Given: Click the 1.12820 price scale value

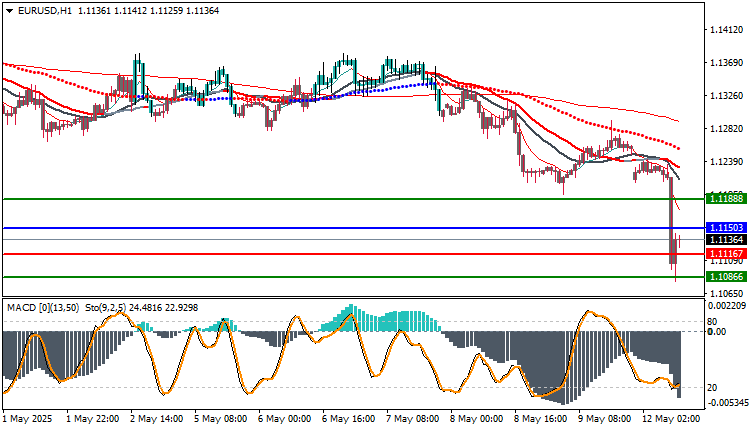Looking at the screenshot, I should (727, 129).
